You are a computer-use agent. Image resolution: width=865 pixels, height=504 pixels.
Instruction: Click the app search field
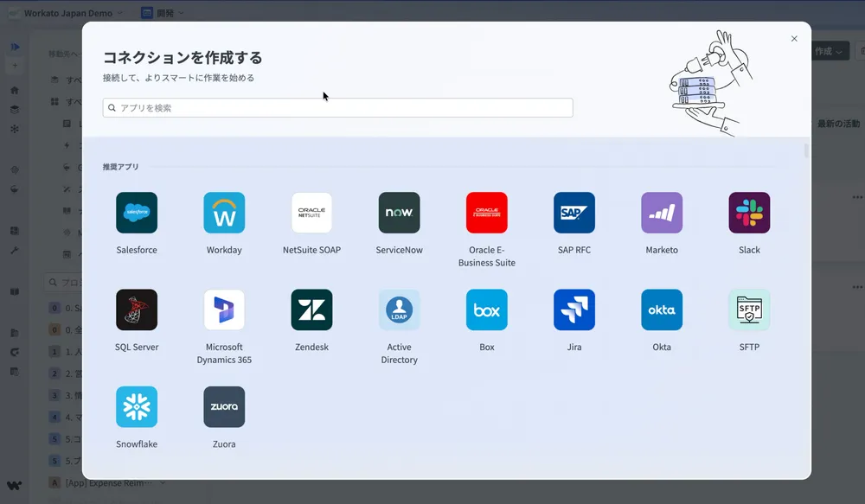(x=337, y=107)
